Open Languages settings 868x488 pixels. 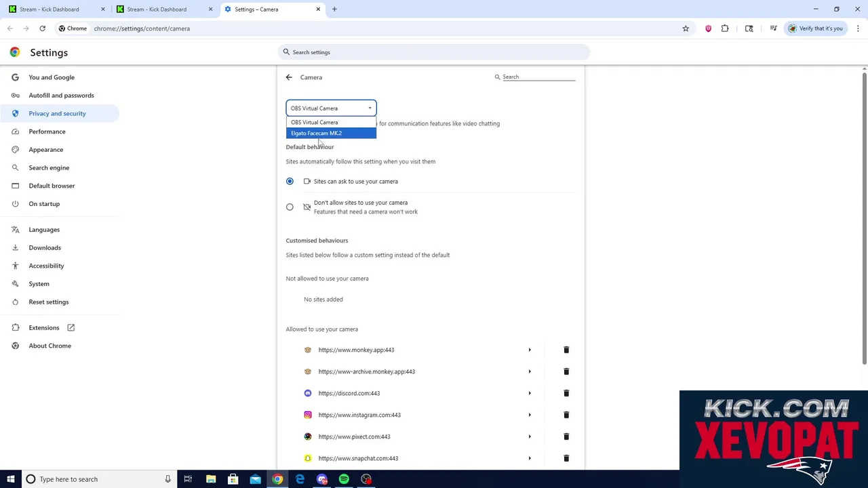pyautogui.click(x=60, y=230)
